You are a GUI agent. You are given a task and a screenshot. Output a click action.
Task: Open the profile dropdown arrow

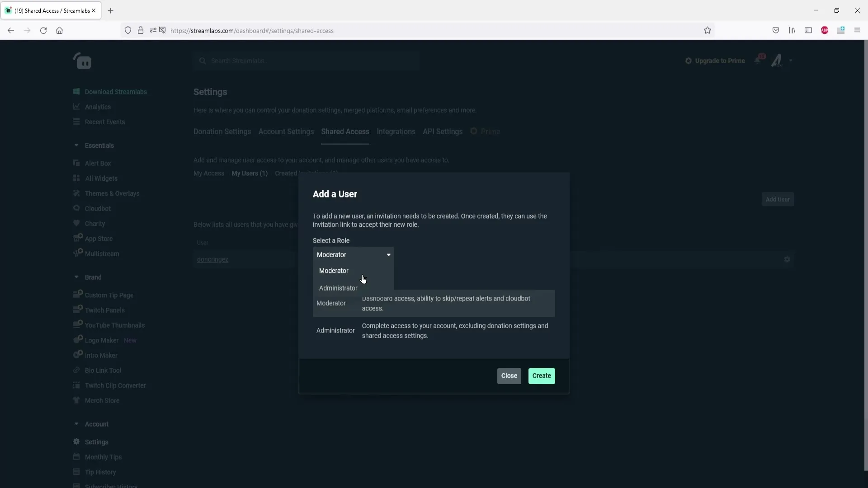coord(791,61)
